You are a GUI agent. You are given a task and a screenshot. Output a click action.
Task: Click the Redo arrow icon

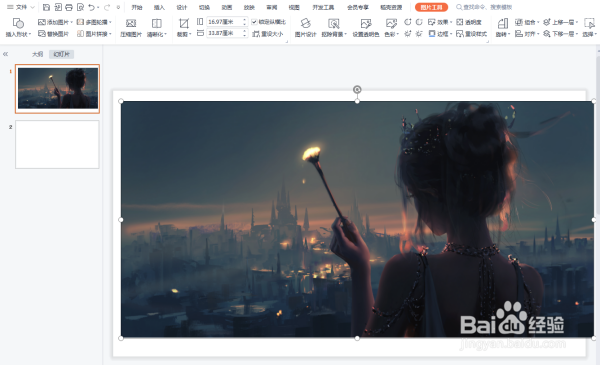pos(107,7)
